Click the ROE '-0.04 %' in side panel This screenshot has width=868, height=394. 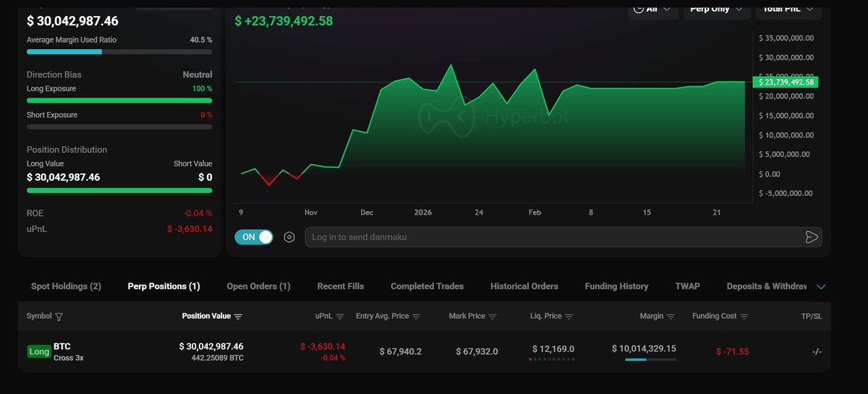click(197, 213)
